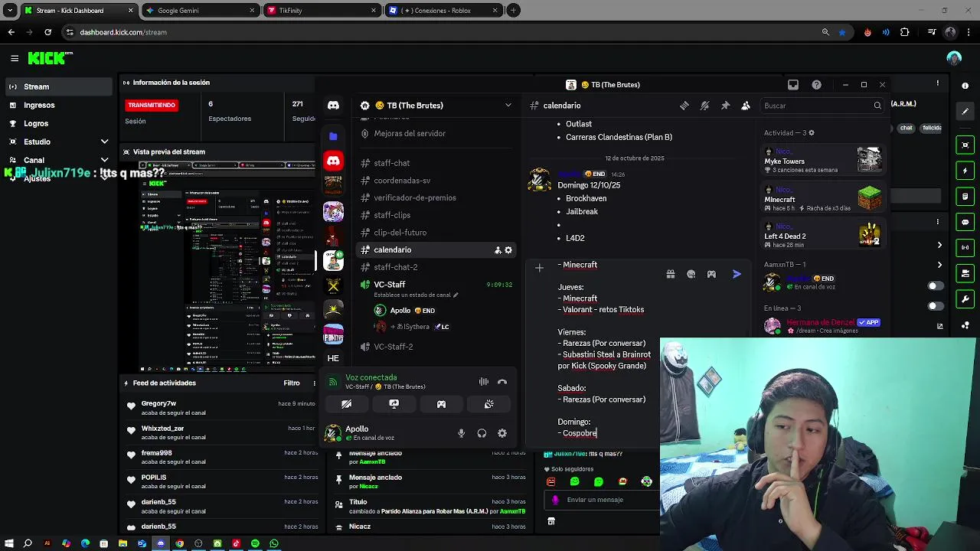Open Filtro in activity feed

point(292,383)
